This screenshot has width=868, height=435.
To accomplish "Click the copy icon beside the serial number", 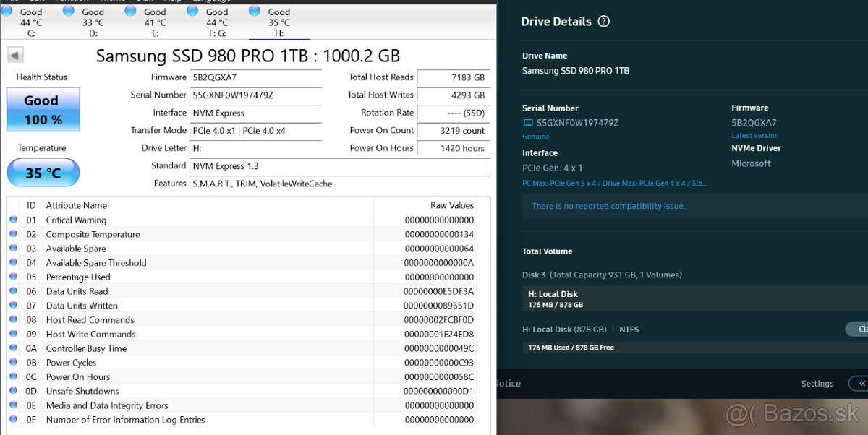I will (527, 122).
